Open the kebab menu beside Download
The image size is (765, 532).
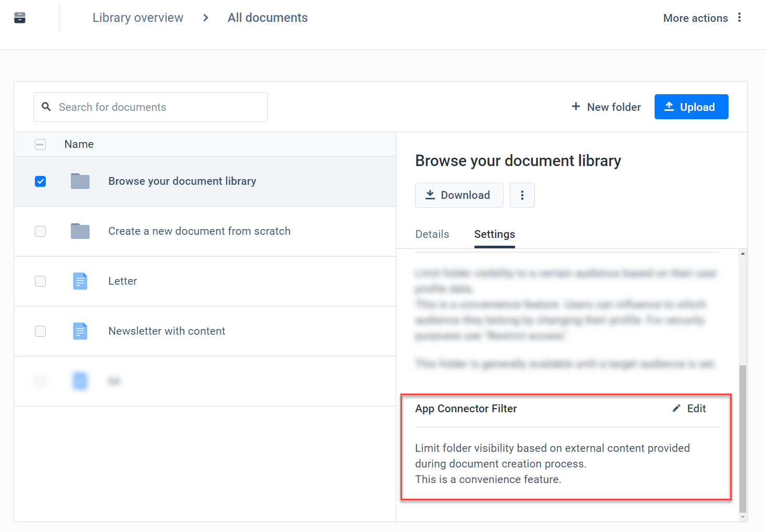tap(522, 195)
